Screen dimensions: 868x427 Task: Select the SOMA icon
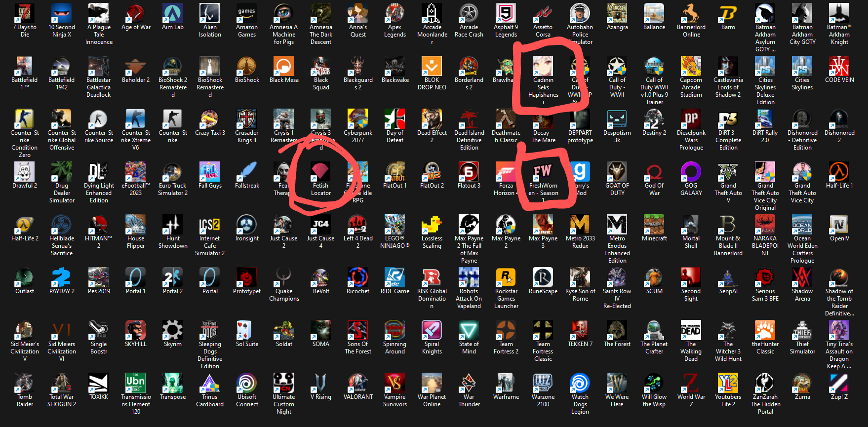click(321, 330)
